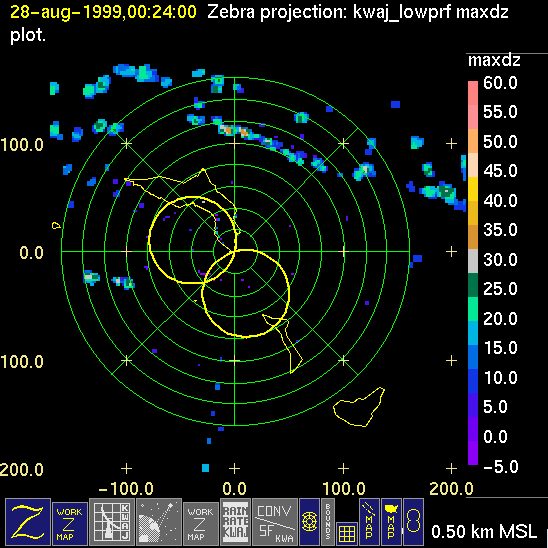The height and width of the screenshot is (548, 548).
Task: Click the 60.0 dBZ pink color bar segment
Action: pyautogui.click(x=473, y=93)
